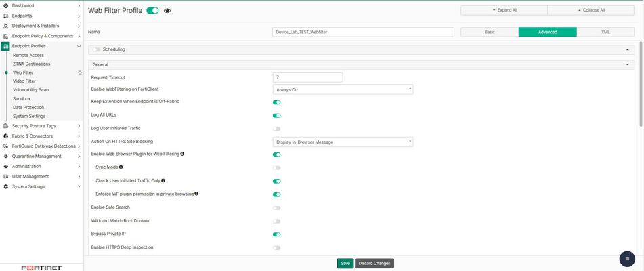Image resolution: width=644 pixels, height=271 pixels.
Task: Click info icon for Enable Web Browser Plugin
Action: point(182,154)
